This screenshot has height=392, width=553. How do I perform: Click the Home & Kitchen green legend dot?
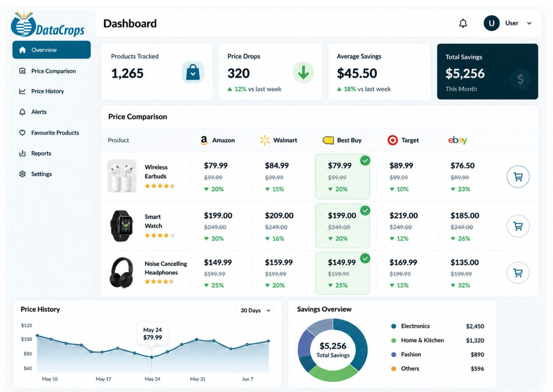point(394,340)
